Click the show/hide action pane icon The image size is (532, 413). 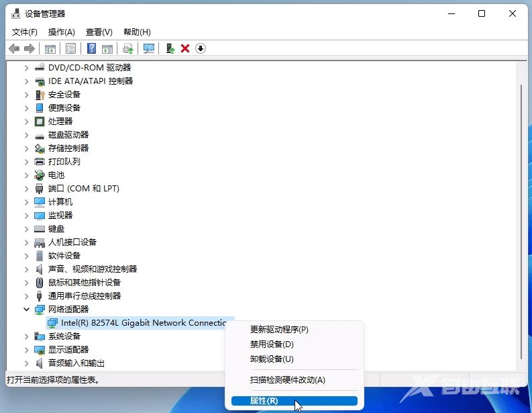point(107,48)
